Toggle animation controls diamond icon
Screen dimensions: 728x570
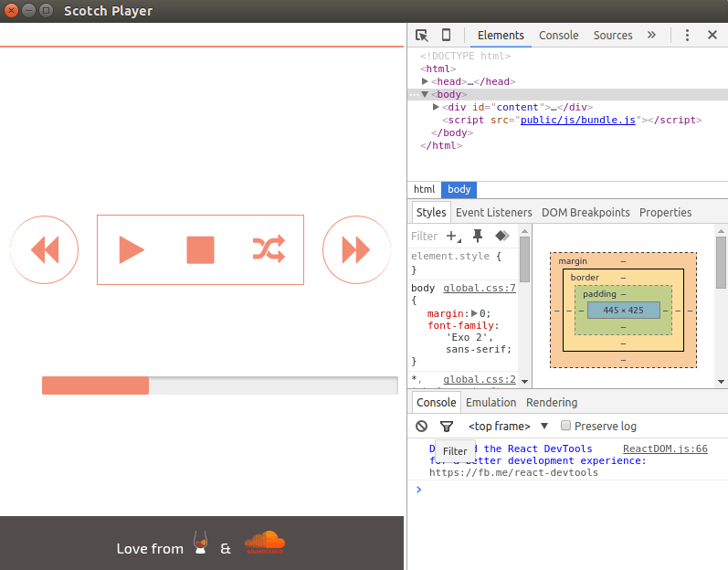coord(501,237)
